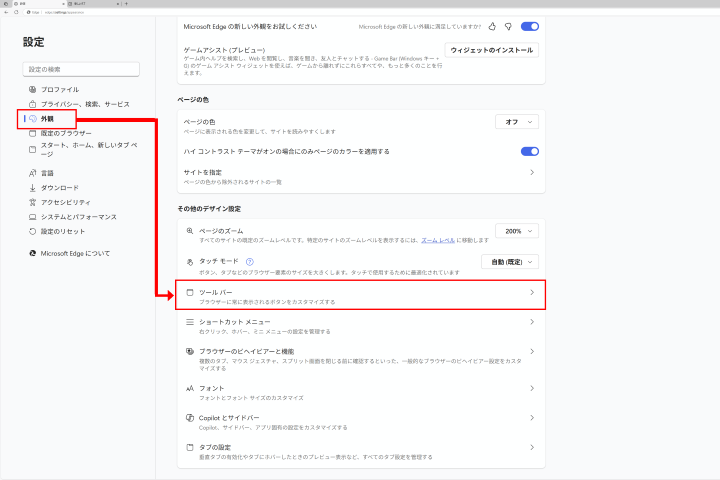720x480 pixels.
Task: Click the Copilot とサイドバー icon
Action: [190, 418]
